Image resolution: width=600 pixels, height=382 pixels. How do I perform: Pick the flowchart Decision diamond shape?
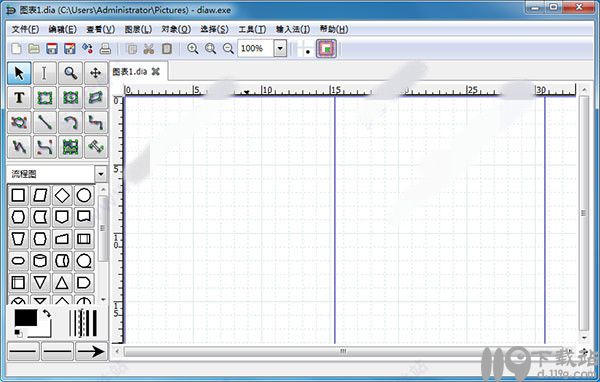(x=62, y=195)
